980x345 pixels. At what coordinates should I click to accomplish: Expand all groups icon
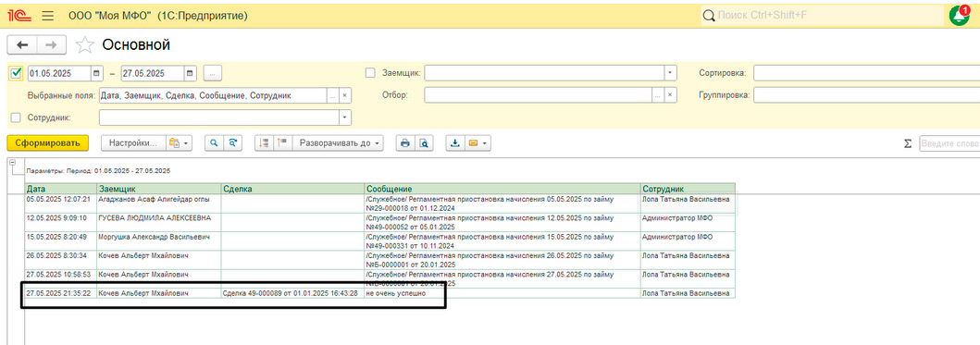coord(282,143)
